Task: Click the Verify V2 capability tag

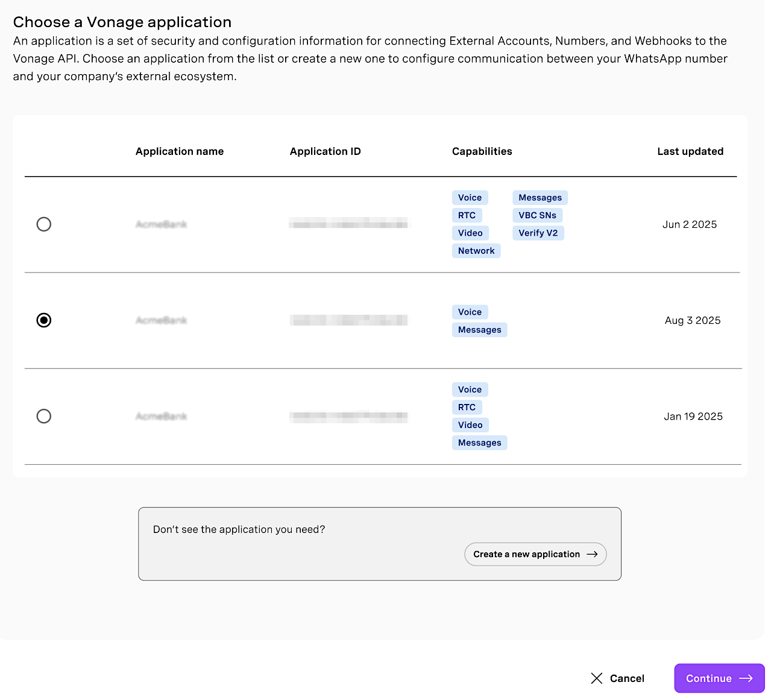Action: [538, 233]
